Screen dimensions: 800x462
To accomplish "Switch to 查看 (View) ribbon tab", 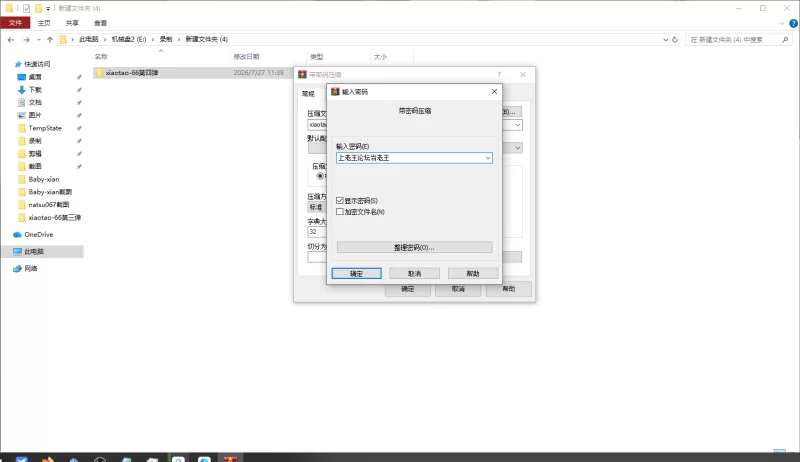I will point(101,23).
